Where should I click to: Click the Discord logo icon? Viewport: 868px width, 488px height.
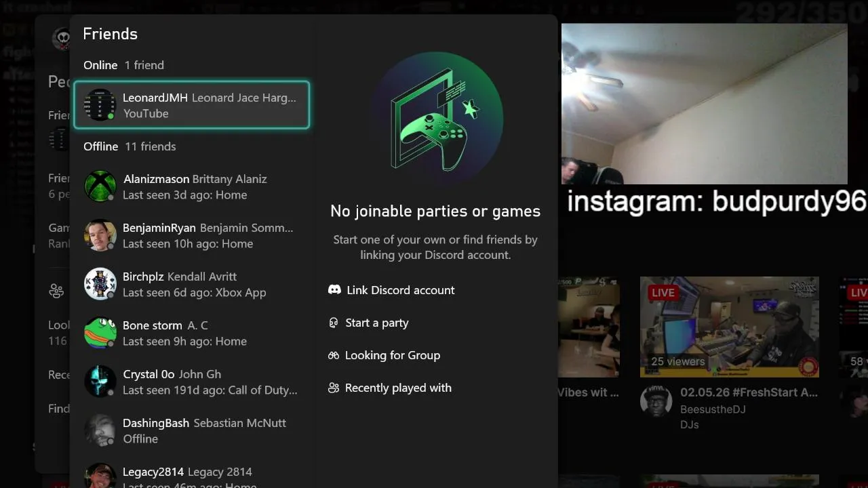[334, 289]
